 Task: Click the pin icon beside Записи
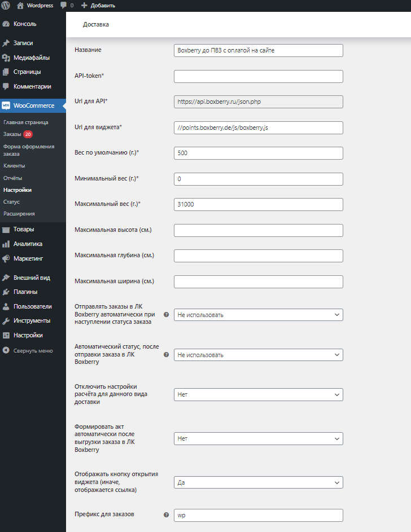[6, 43]
